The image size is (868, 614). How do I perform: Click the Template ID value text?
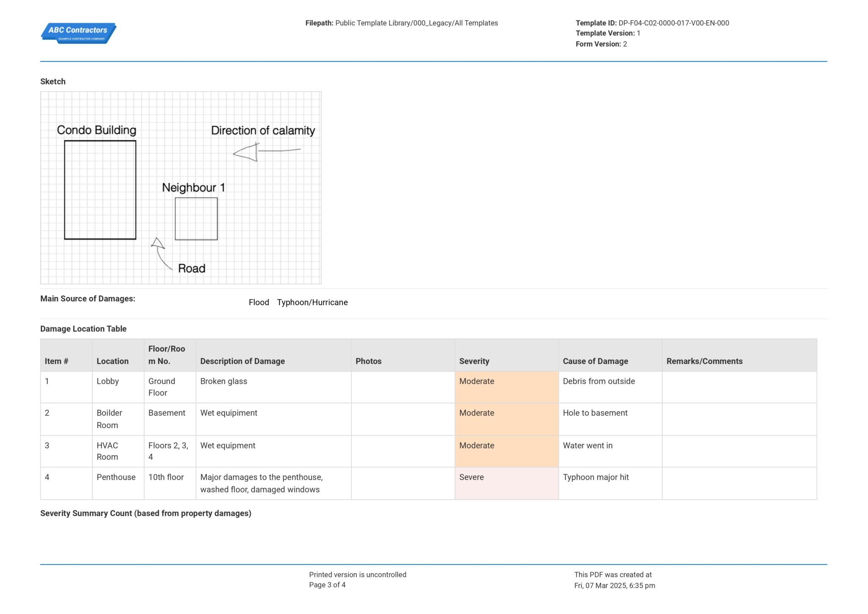[x=674, y=23]
